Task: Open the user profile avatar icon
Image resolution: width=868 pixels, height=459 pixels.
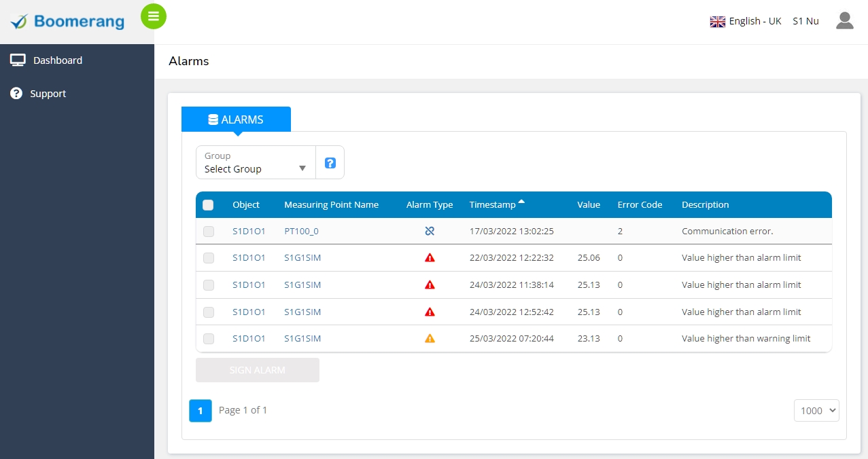Action: tap(844, 21)
